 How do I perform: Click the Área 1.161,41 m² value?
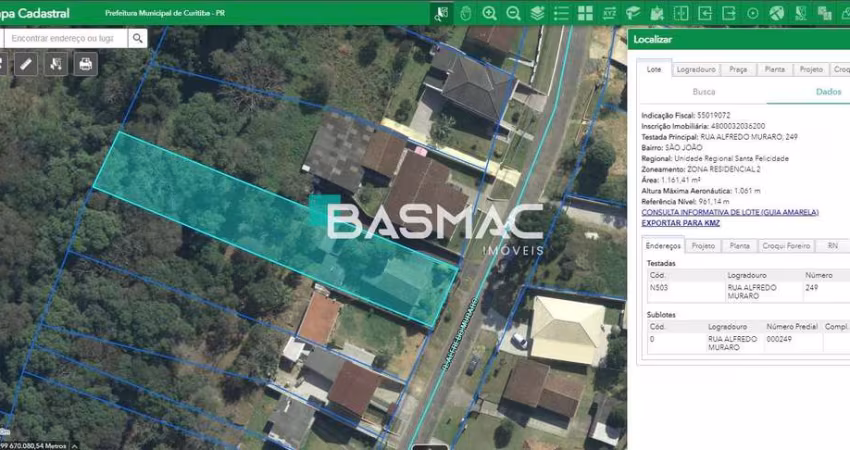click(x=680, y=180)
